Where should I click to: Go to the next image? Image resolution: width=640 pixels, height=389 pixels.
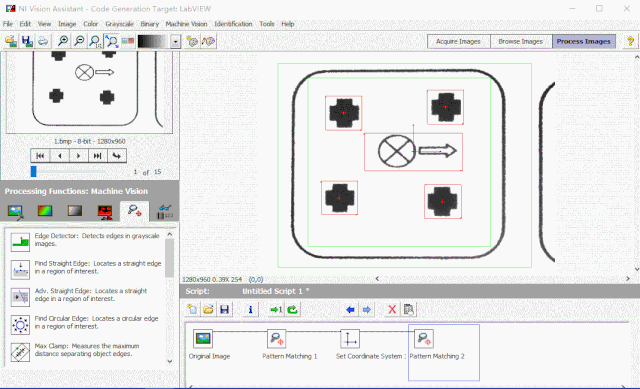pos(78,156)
